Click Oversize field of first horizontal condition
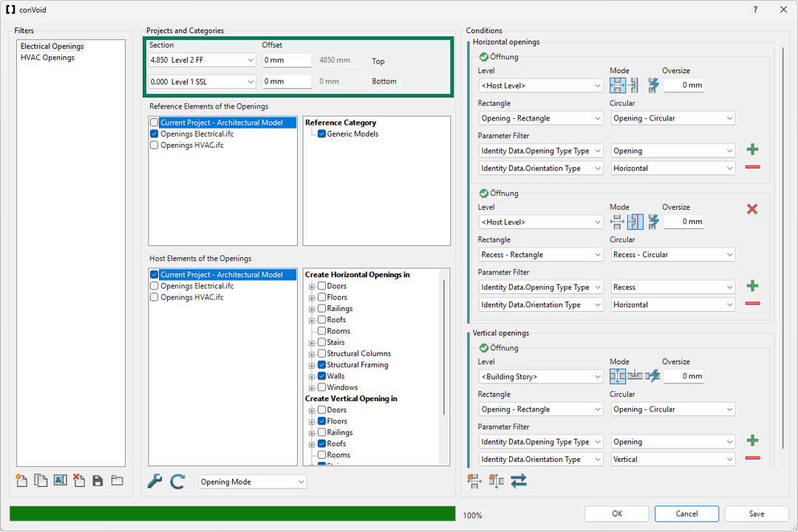Viewport: 798px width, 532px height. click(x=684, y=85)
